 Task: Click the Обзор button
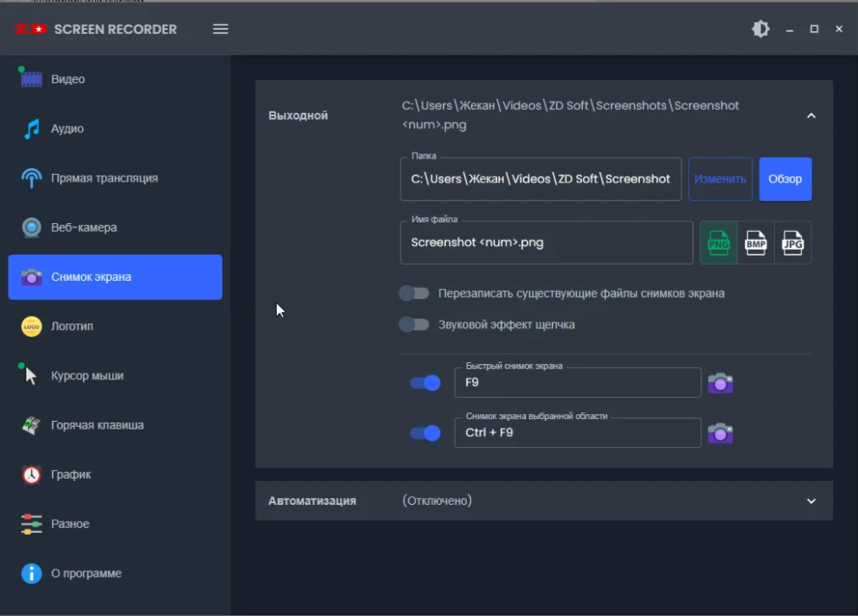[785, 178]
